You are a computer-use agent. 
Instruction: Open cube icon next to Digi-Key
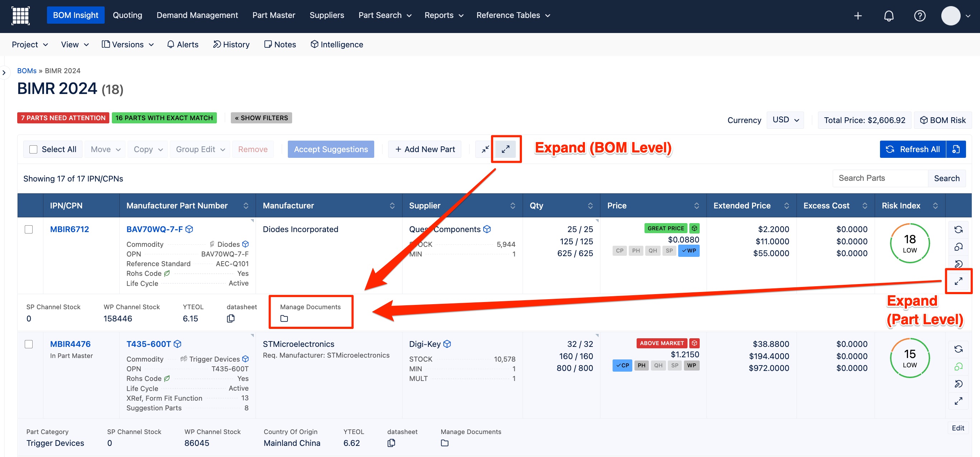[x=447, y=344]
